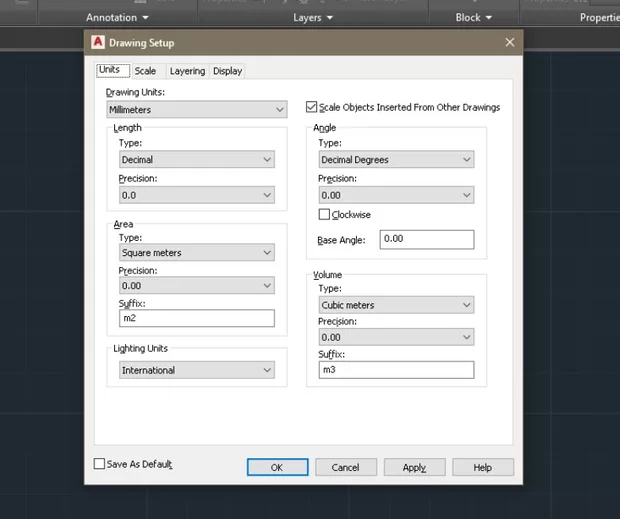
Task: Enable Scale Objects Inserted From Other Drawings checkbox
Action: (x=312, y=107)
